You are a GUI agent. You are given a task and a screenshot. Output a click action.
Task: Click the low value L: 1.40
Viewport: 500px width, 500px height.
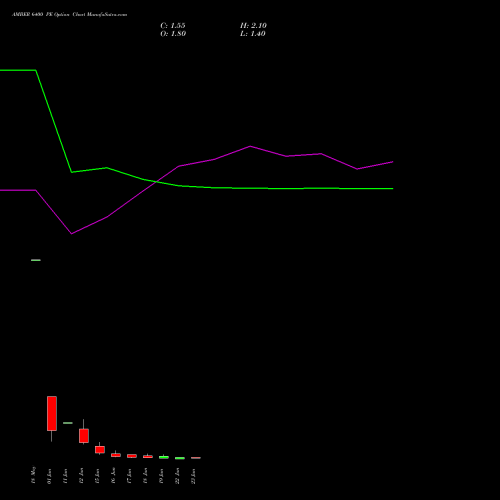[x=253, y=34]
